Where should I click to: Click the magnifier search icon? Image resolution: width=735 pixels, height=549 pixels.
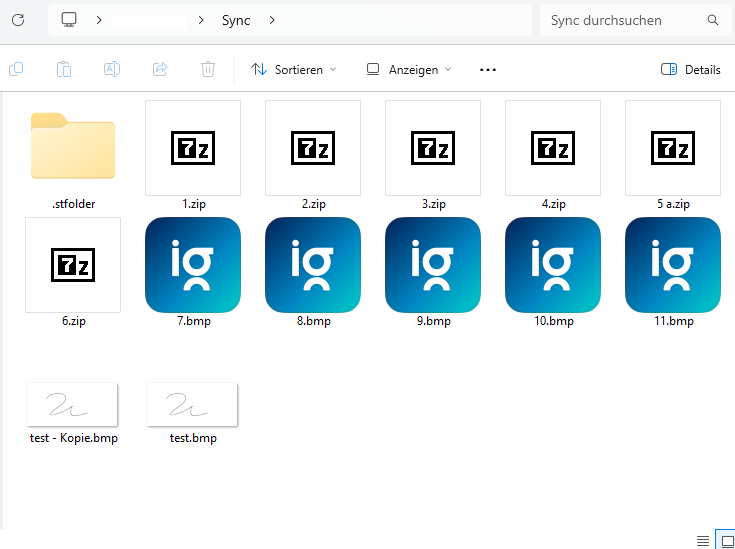712,20
